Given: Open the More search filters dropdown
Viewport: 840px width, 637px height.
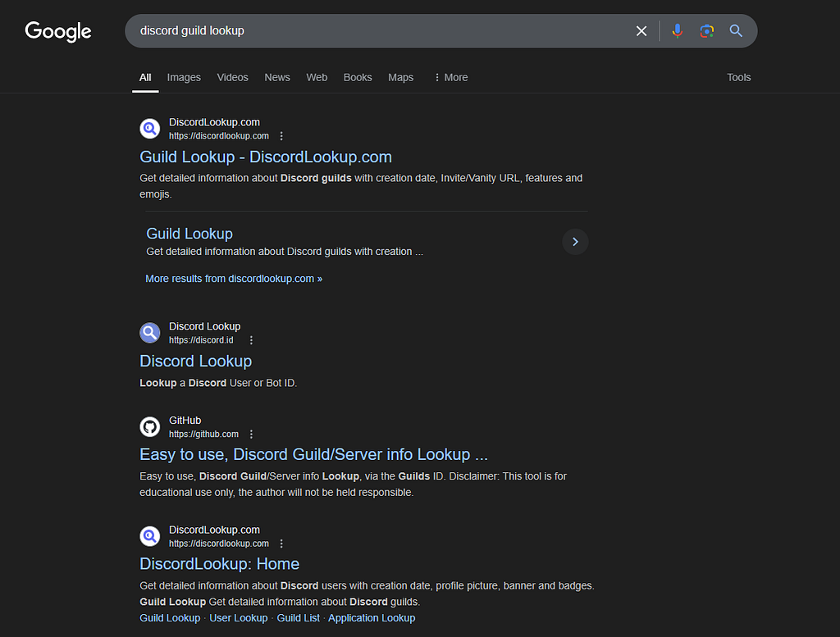Looking at the screenshot, I should point(451,78).
